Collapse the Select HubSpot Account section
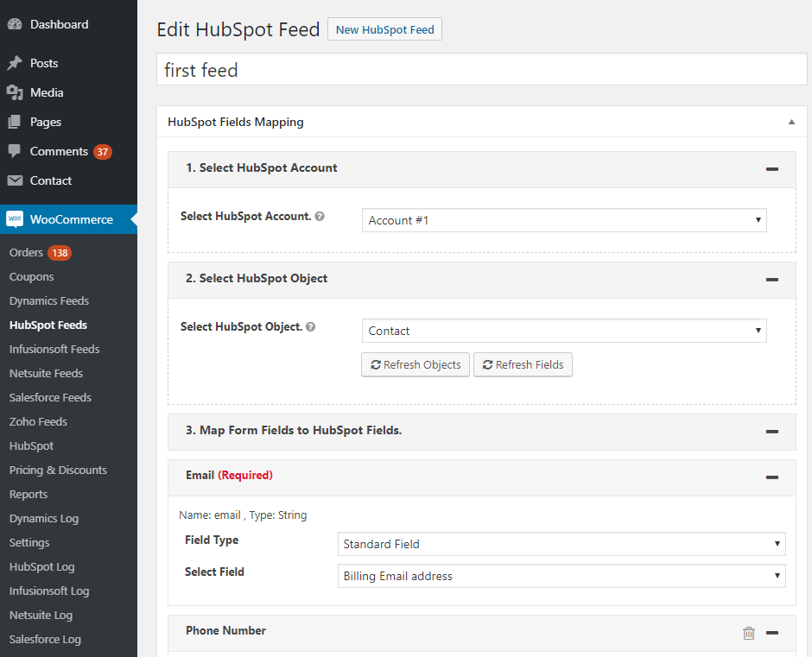812x657 pixels. tap(772, 168)
